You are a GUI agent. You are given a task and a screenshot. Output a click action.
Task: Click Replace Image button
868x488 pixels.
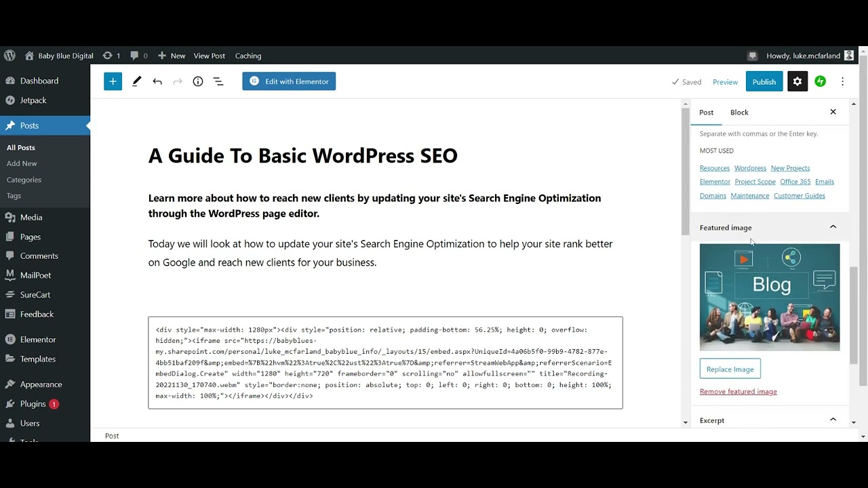point(730,369)
